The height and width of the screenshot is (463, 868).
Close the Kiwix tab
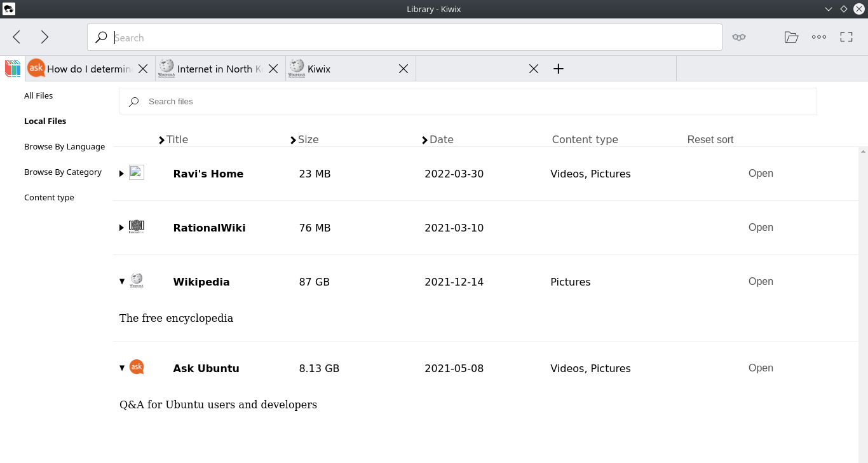(403, 69)
